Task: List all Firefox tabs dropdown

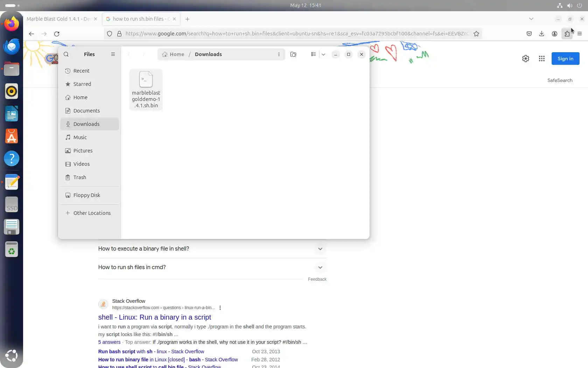Action: click(531, 19)
